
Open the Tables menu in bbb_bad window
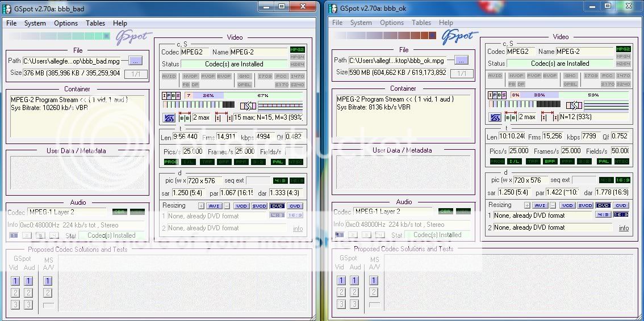pos(95,23)
